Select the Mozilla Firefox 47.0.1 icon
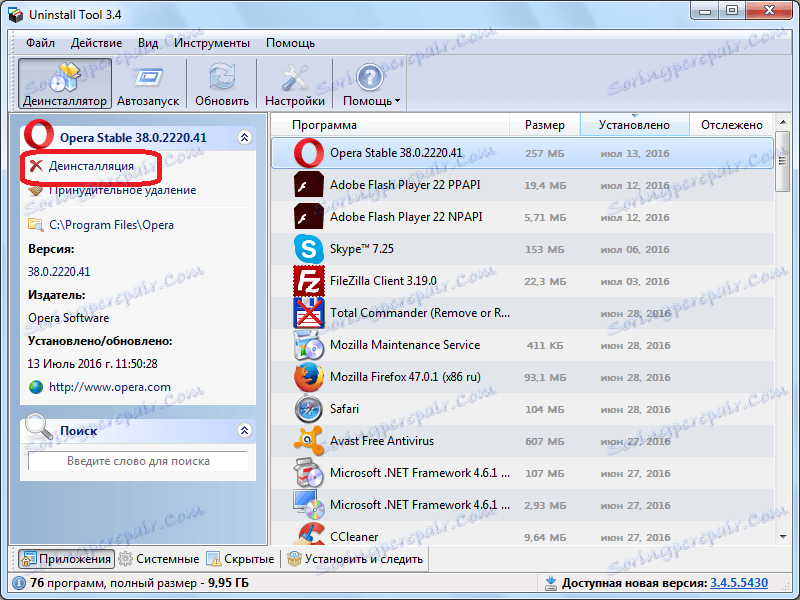 point(309,377)
